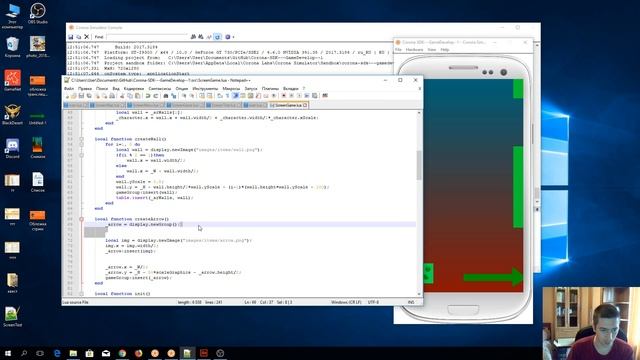Collapse the createWall function fold marker

pyautogui.click(x=81, y=139)
